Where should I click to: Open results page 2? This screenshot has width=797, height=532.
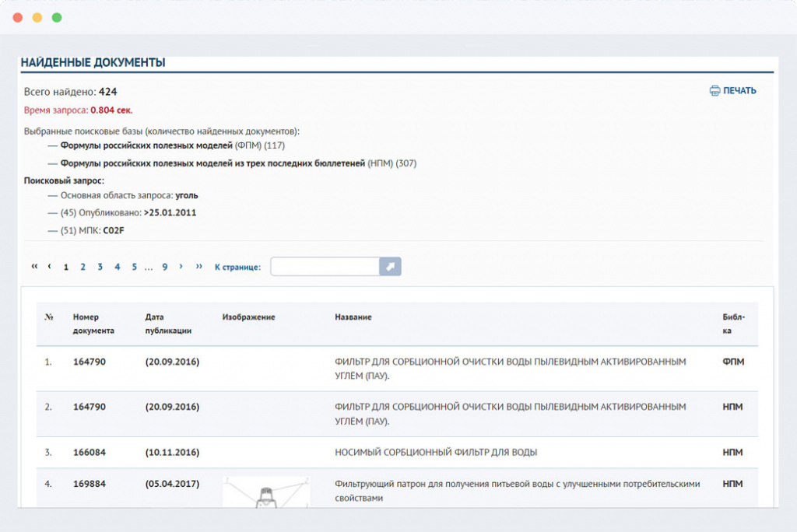coord(83,267)
